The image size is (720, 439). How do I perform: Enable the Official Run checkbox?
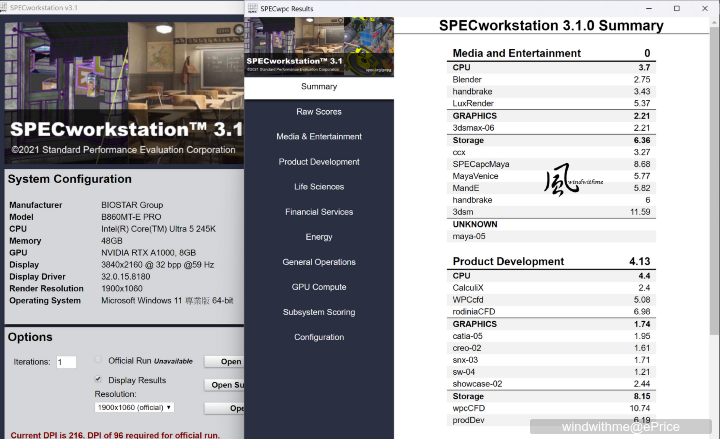point(98,360)
